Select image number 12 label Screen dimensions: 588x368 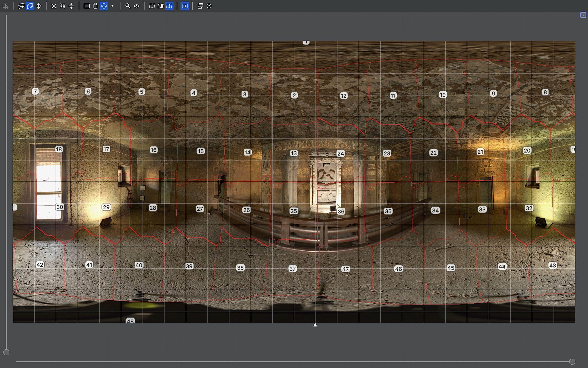tap(344, 96)
